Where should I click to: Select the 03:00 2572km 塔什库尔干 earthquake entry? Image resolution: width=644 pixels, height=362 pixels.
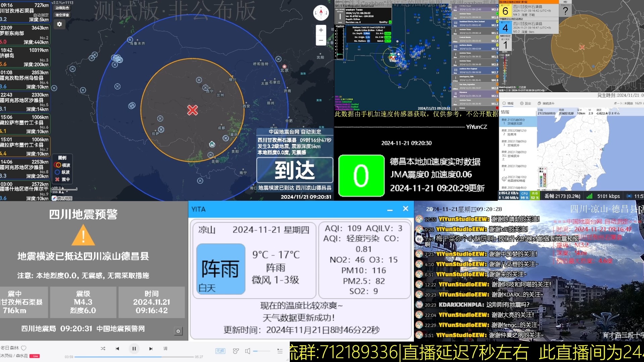tap(25, 191)
